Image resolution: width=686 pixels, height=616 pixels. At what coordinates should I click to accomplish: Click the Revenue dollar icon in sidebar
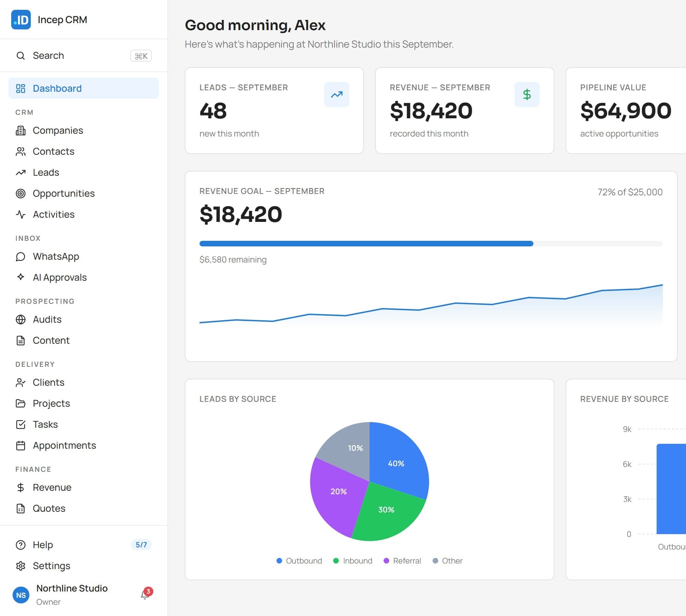tap(21, 488)
